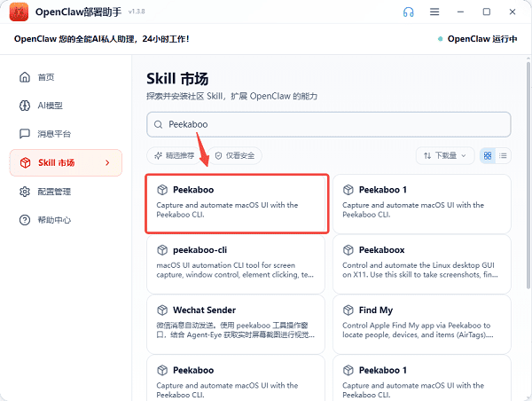The width and height of the screenshot is (532, 401).
Task: Toggle the 仅看安全 filter
Action: tap(234, 155)
